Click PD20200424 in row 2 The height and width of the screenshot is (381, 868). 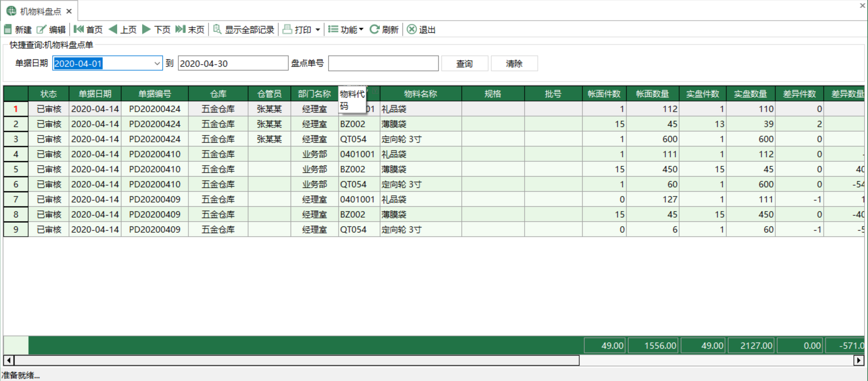pyautogui.click(x=155, y=124)
